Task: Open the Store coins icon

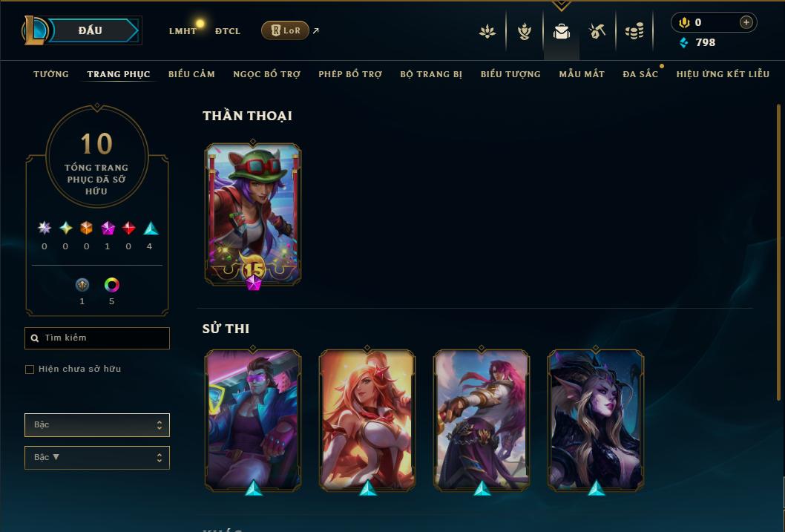Action: (634, 31)
